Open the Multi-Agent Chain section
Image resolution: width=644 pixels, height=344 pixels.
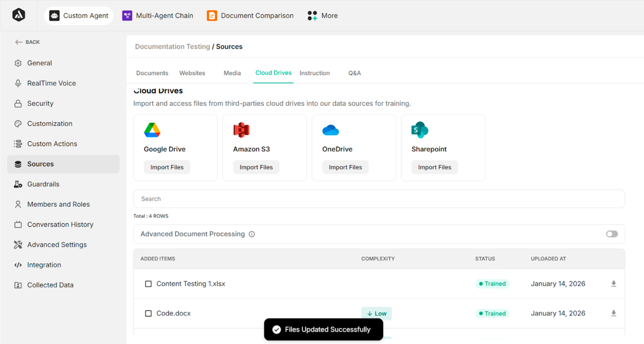pos(158,16)
